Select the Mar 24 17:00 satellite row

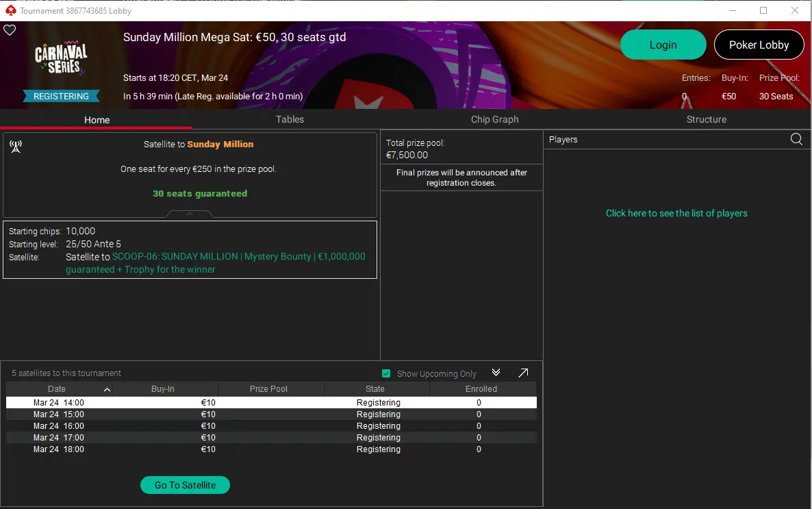(x=271, y=438)
